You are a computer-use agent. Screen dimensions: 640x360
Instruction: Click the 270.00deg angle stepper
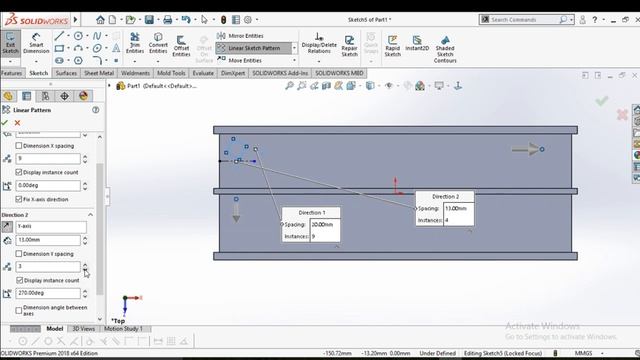pyautogui.click(x=85, y=293)
